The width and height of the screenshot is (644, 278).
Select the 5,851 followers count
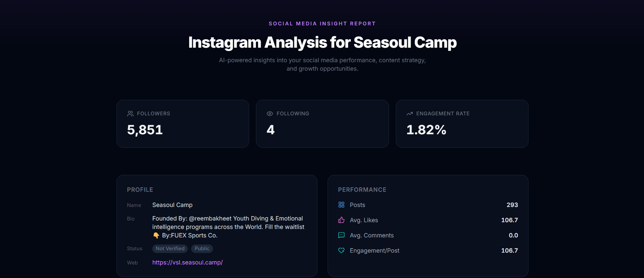tap(145, 130)
